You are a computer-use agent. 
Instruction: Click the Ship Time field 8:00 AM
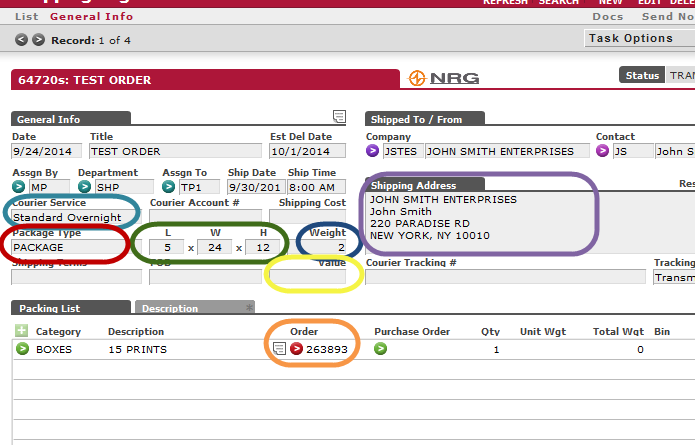(x=316, y=187)
